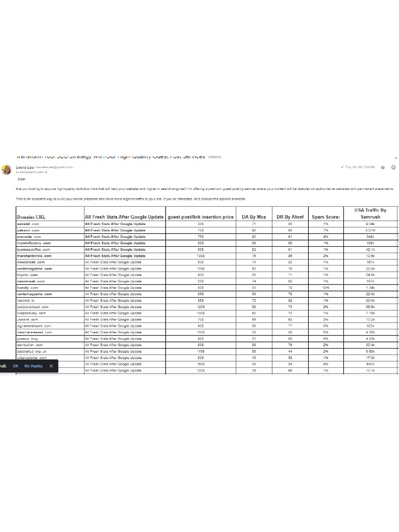Click the Spam Score column header
The width and height of the screenshot is (399, 532).
pyautogui.click(x=326, y=214)
